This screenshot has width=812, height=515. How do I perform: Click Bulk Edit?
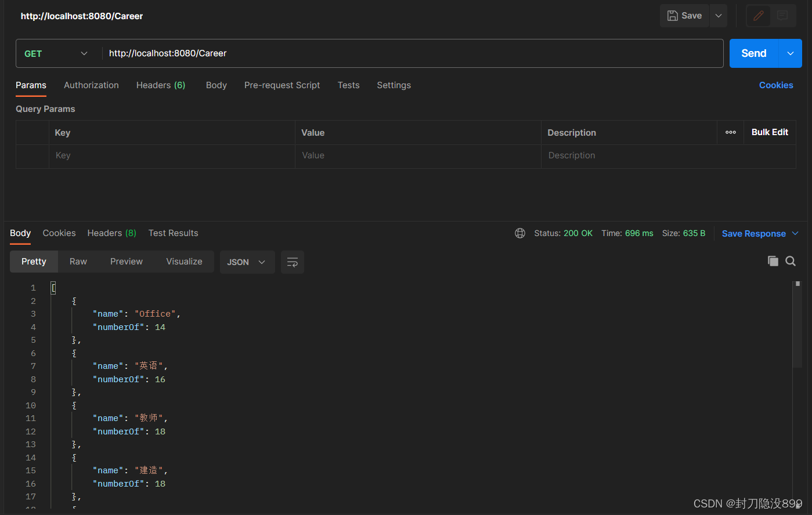[x=770, y=132]
